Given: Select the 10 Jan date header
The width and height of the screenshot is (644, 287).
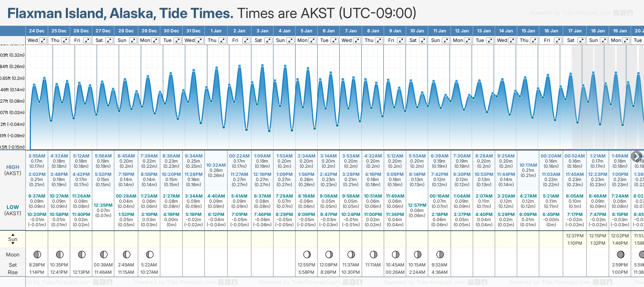Looking at the screenshot, I should (417, 31).
